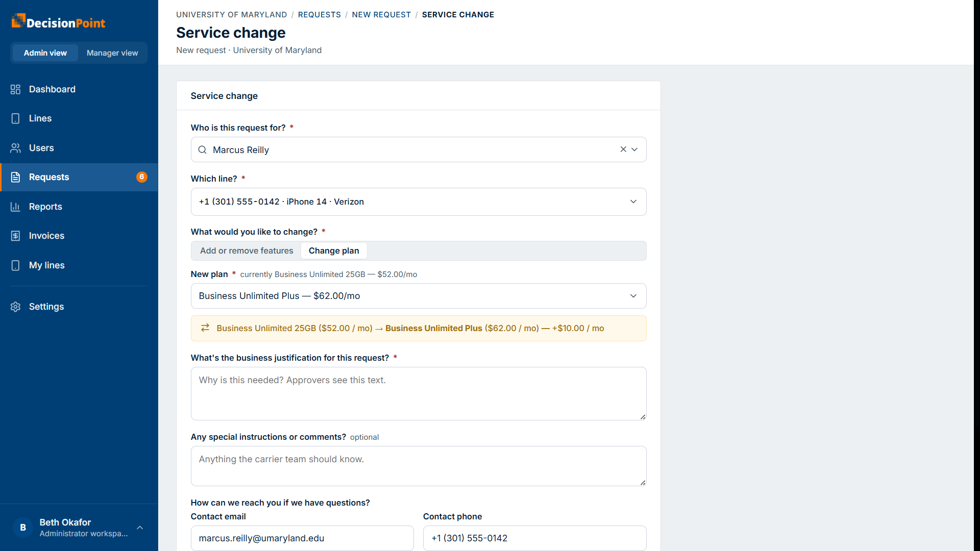The image size is (980, 551).
Task: Open Settings in the sidebar
Action: 79,307
